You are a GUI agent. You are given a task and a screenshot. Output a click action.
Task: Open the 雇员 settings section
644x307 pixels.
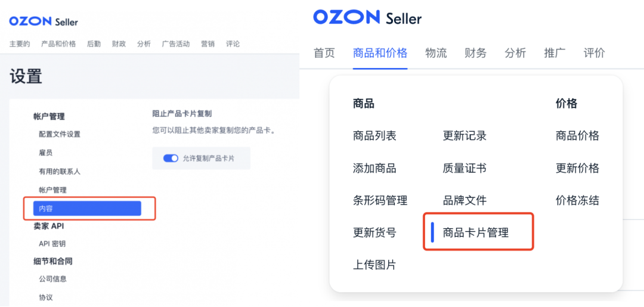(45, 153)
